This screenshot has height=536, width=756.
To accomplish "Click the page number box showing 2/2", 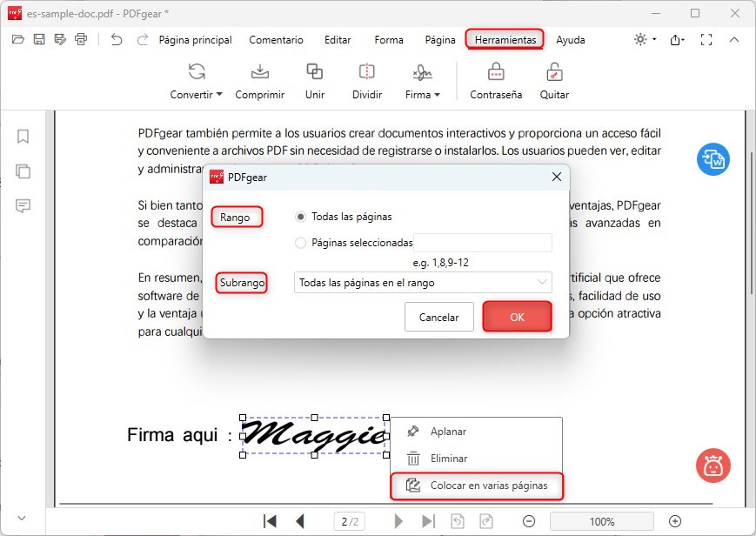I will click(350, 521).
